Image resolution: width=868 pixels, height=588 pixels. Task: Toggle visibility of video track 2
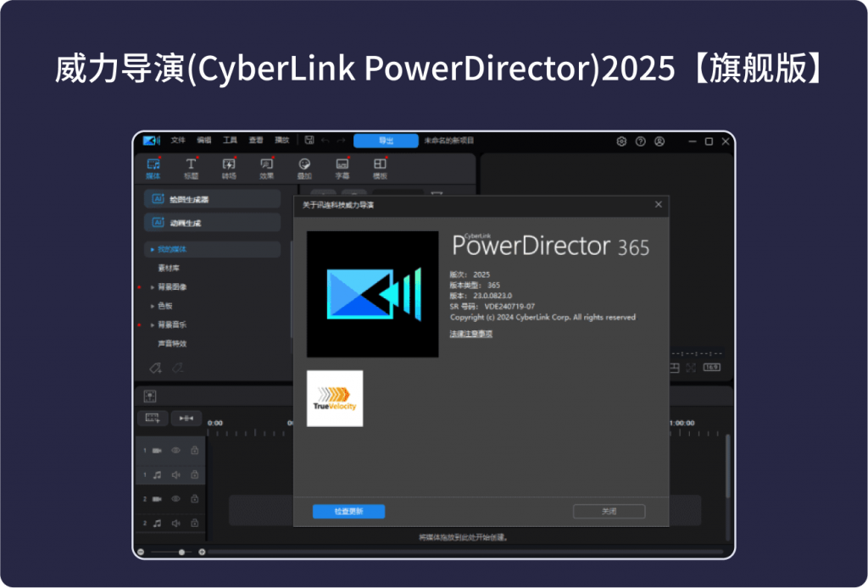click(x=175, y=499)
